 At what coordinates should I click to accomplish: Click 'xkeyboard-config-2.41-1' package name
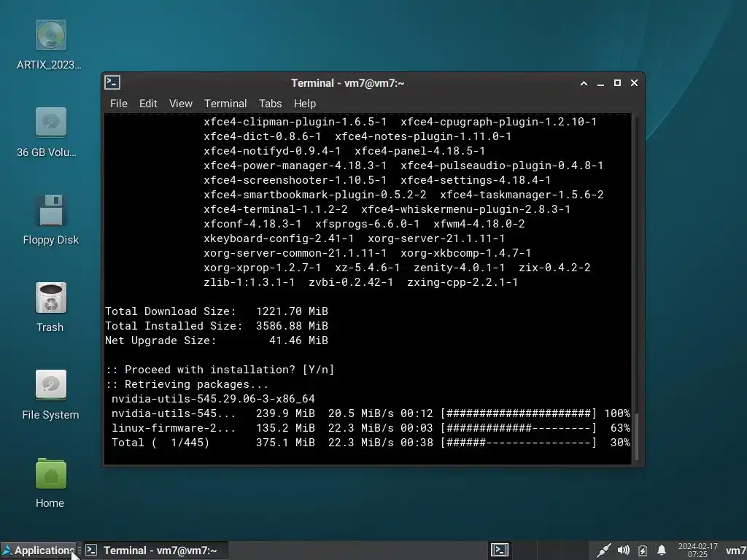click(x=279, y=238)
